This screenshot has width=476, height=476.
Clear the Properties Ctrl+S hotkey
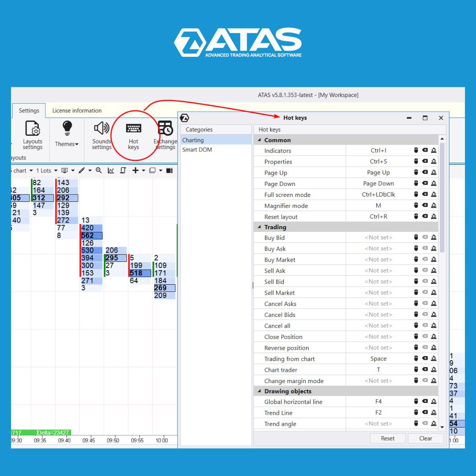[x=425, y=161]
